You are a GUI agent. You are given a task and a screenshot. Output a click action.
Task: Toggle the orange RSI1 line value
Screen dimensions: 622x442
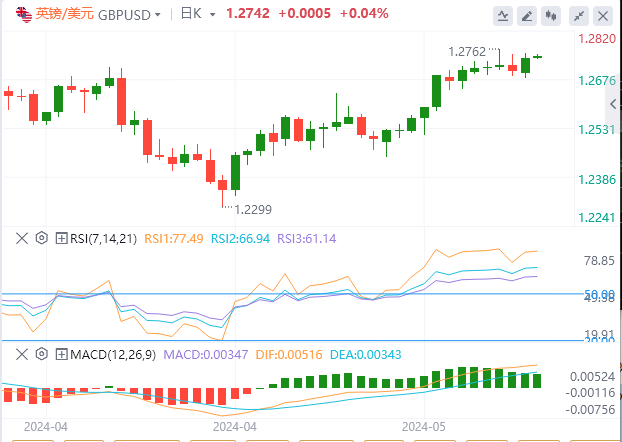[x=174, y=238]
